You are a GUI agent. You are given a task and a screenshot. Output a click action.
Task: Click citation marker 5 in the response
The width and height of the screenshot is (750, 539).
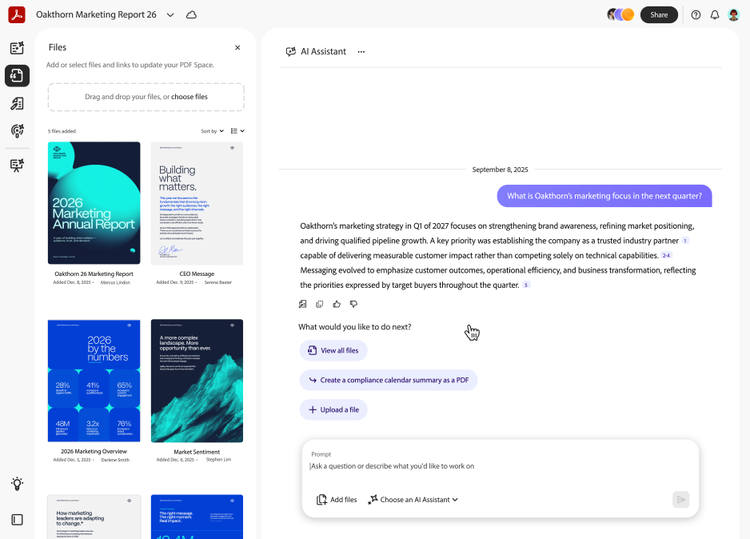[x=526, y=285]
